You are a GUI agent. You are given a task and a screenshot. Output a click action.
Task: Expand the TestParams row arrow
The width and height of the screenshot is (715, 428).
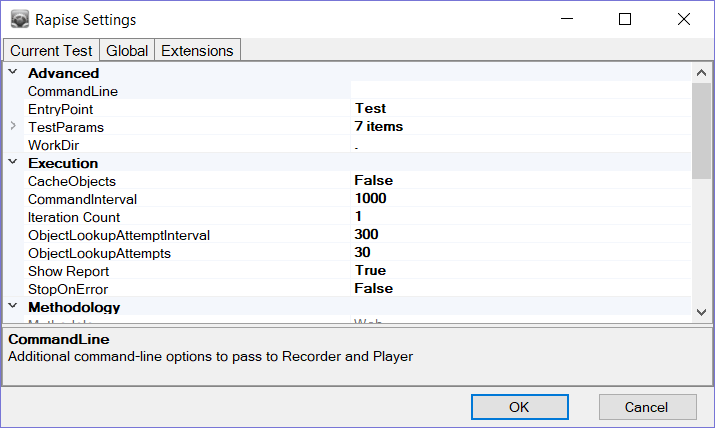coord(13,126)
